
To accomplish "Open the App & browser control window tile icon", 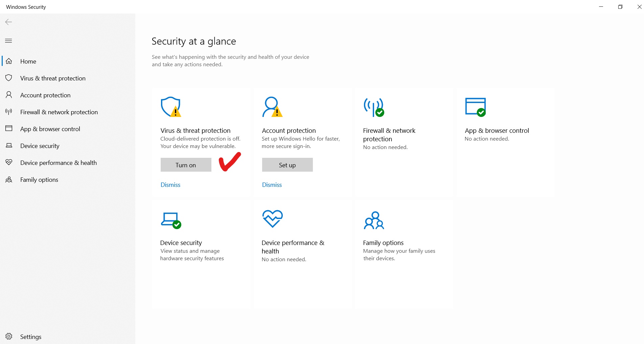I will click(475, 107).
